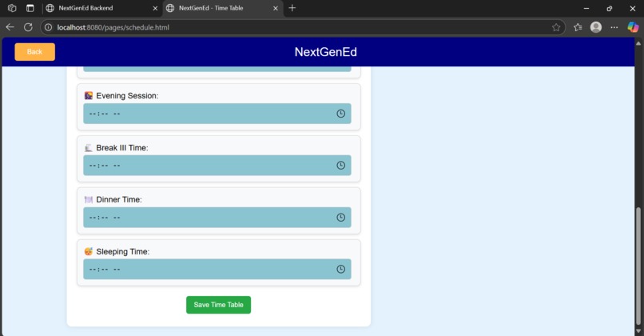Click the Sleeping Time input field
The width and height of the screenshot is (644, 336).
(x=217, y=270)
